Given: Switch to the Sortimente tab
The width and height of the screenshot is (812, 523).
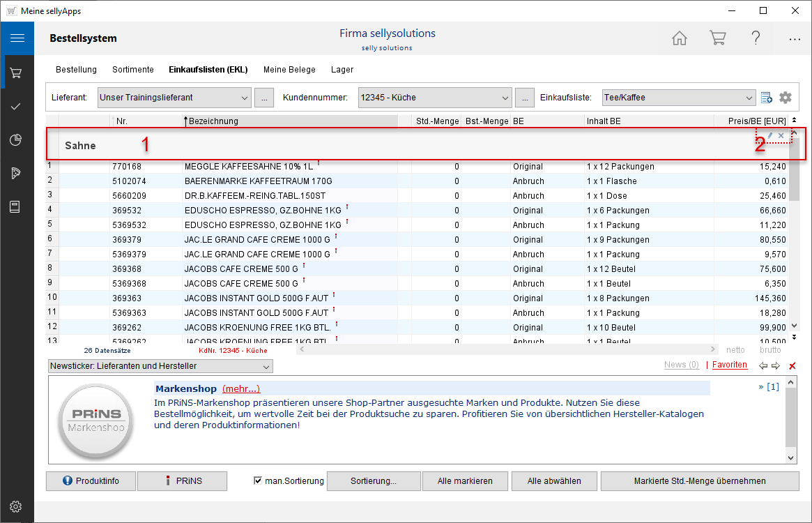Looking at the screenshot, I should (132, 70).
